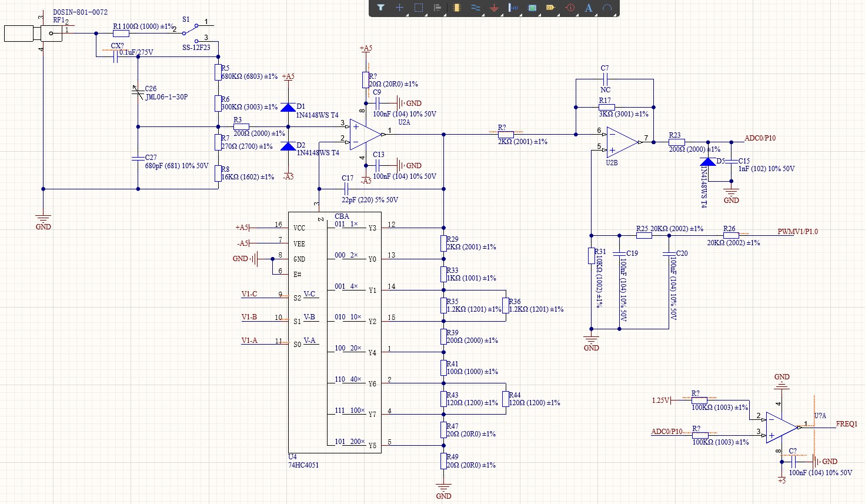
Task: Click the R47 20Ω (20R0) value text
Action: [x=471, y=434]
